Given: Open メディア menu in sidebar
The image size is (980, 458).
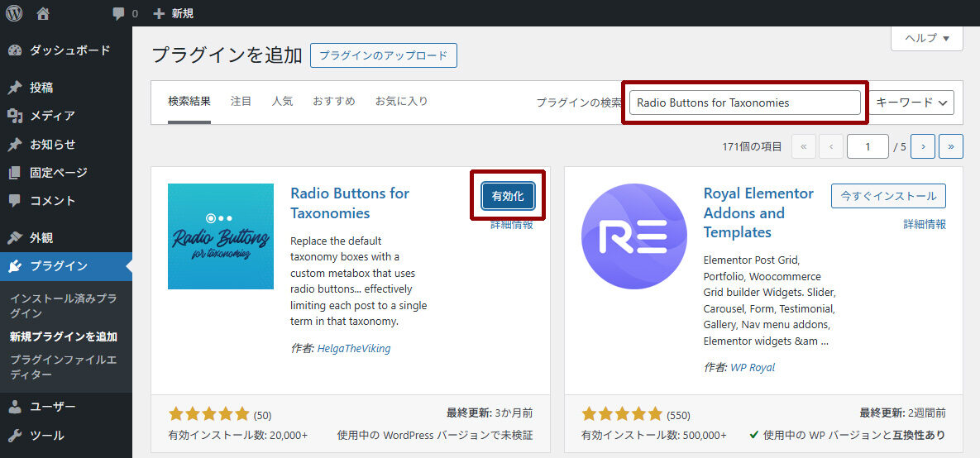Looking at the screenshot, I should point(66,116).
